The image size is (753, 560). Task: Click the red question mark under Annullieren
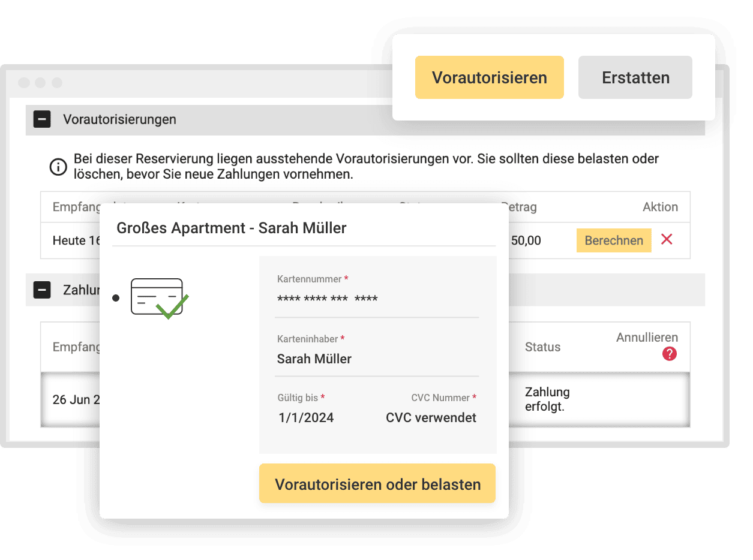(x=670, y=354)
